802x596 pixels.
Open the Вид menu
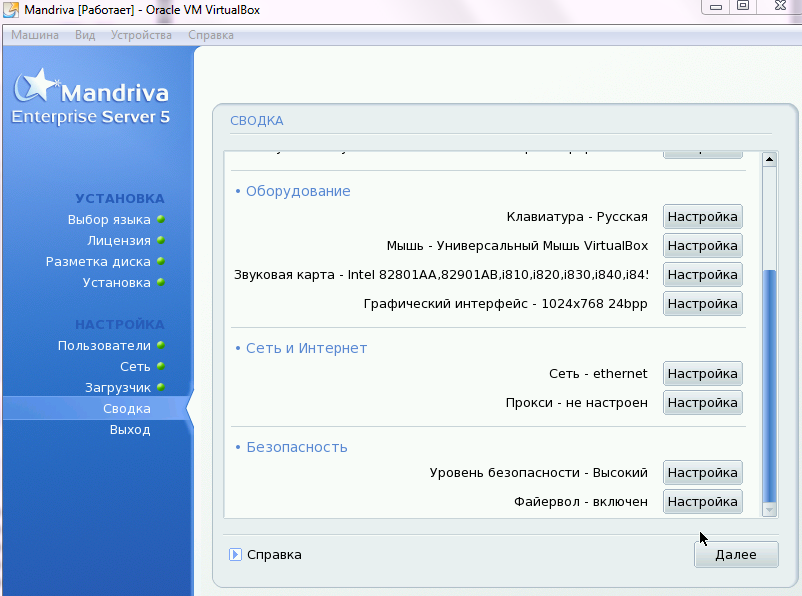pos(85,35)
